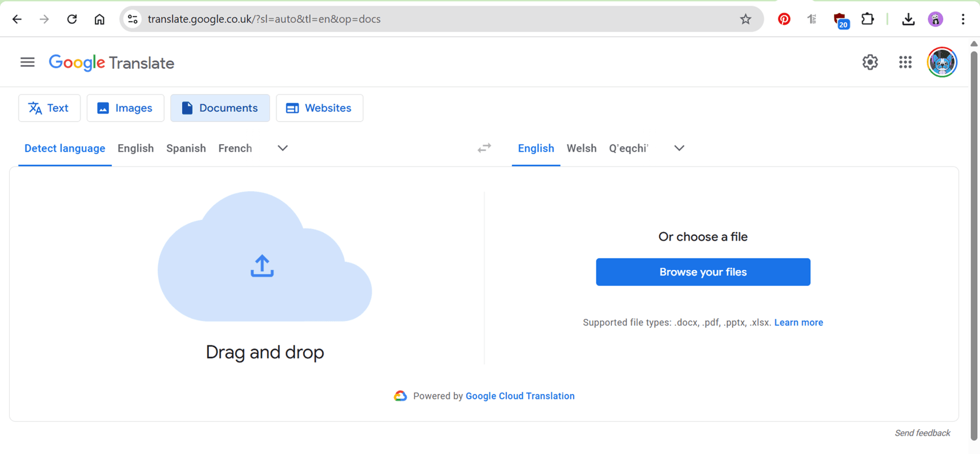This screenshot has height=454, width=980.
Task: Open the Learn more link
Action: point(799,322)
